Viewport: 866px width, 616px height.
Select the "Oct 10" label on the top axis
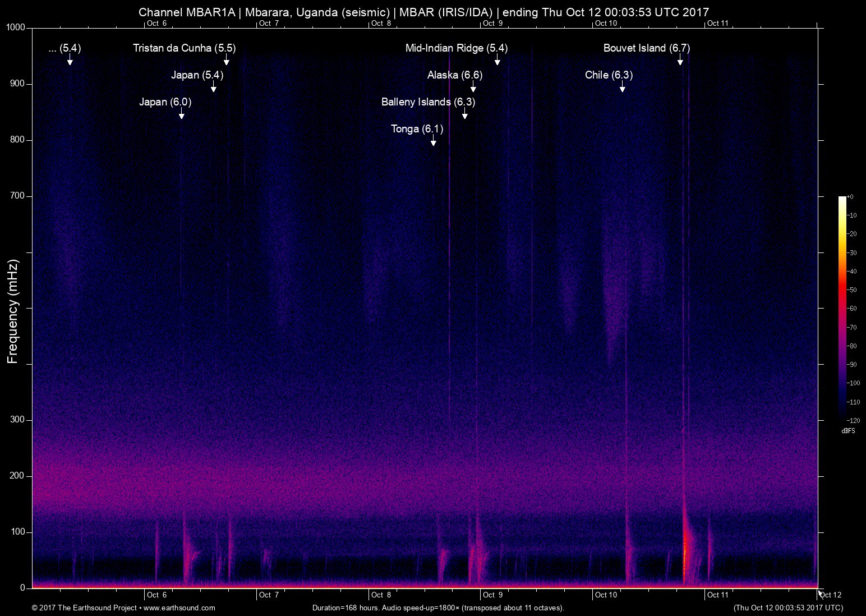pos(606,24)
